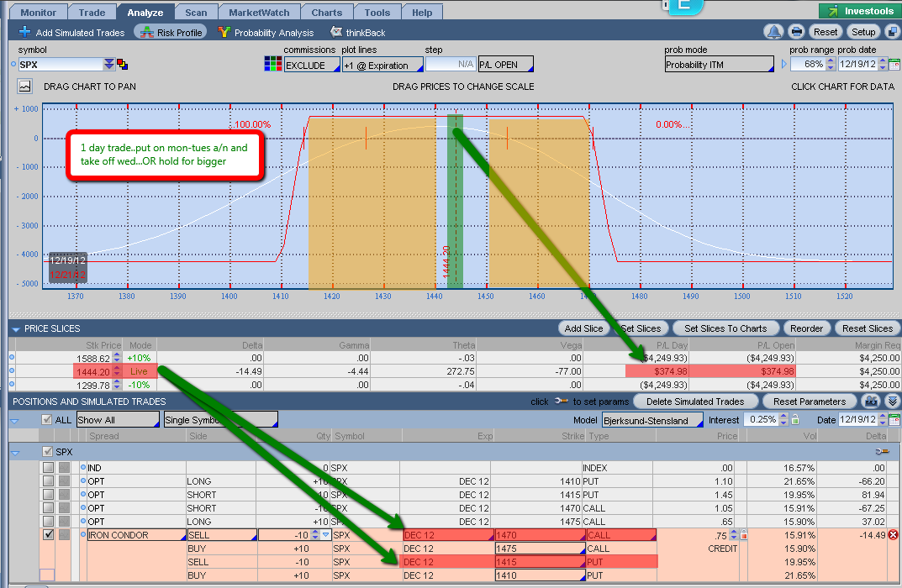902x588 pixels.
Task: Click the green lock icon beside Interest
Action: tap(796, 419)
